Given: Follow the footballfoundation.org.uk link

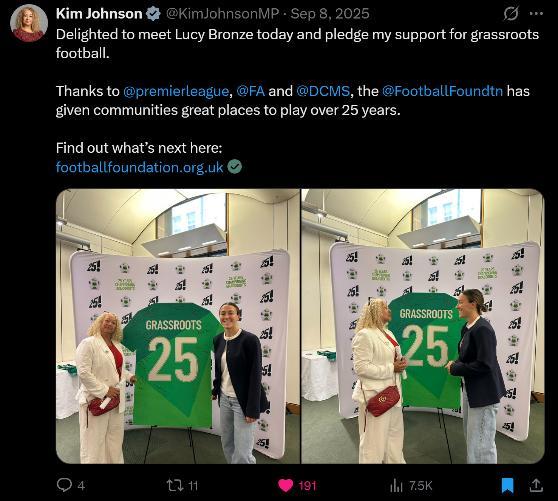Looking at the screenshot, I should [x=140, y=167].
